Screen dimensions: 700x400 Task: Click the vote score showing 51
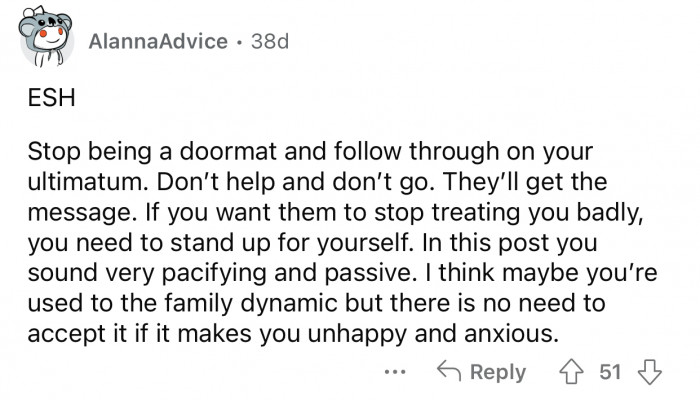tap(609, 372)
